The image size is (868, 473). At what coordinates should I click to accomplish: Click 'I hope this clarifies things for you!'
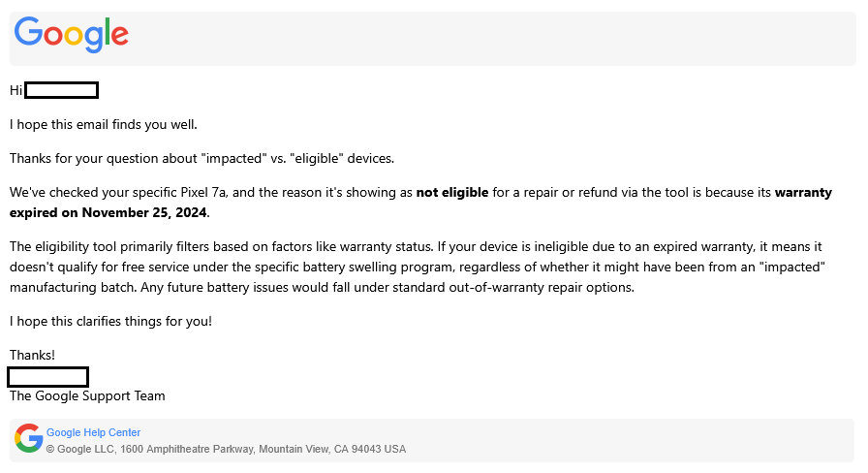point(110,321)
